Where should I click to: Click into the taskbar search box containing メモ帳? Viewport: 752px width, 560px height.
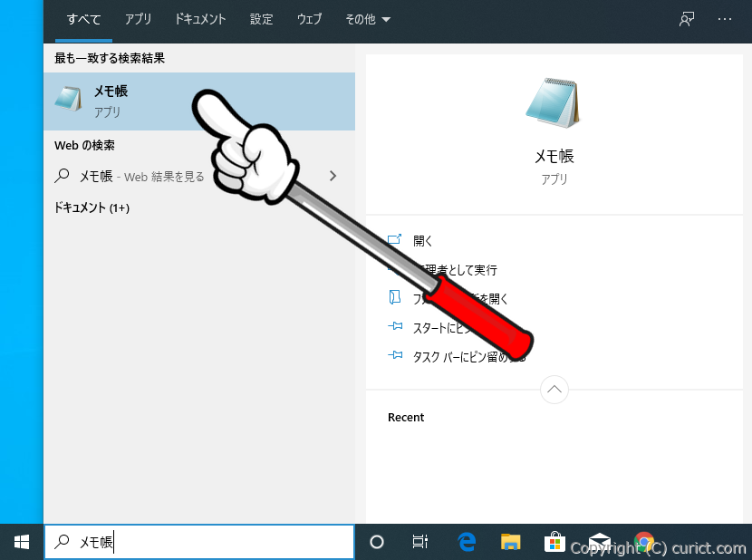click(x=199, y=542)
